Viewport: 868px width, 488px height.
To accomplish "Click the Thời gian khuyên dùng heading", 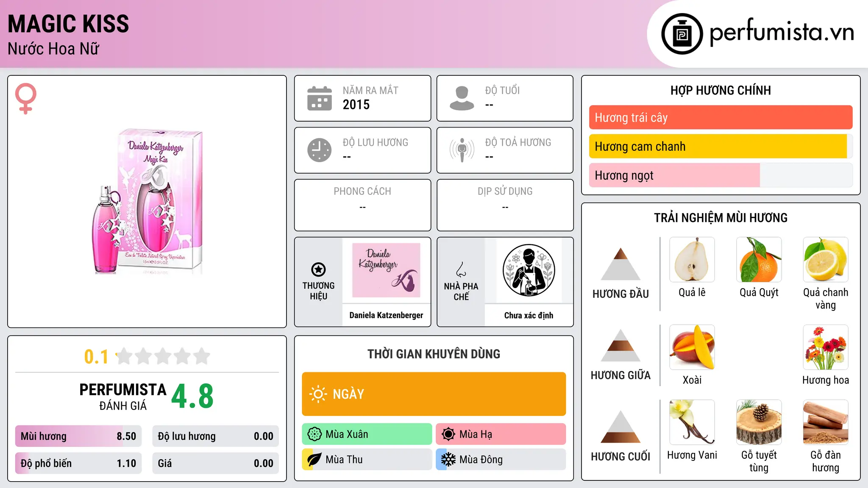I will (x=434, y=354).
